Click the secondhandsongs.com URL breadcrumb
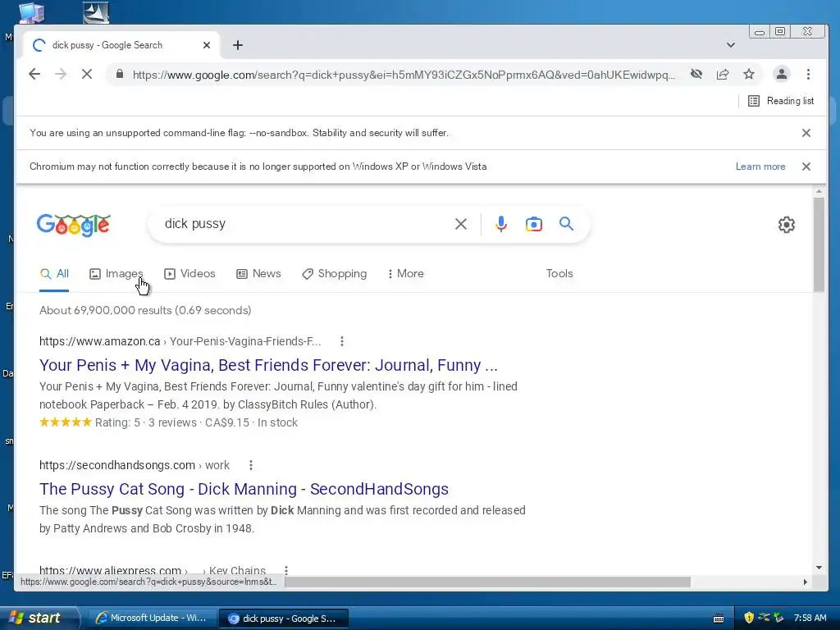The height and width of the screenshot is (630, 840). click(134, 465)
